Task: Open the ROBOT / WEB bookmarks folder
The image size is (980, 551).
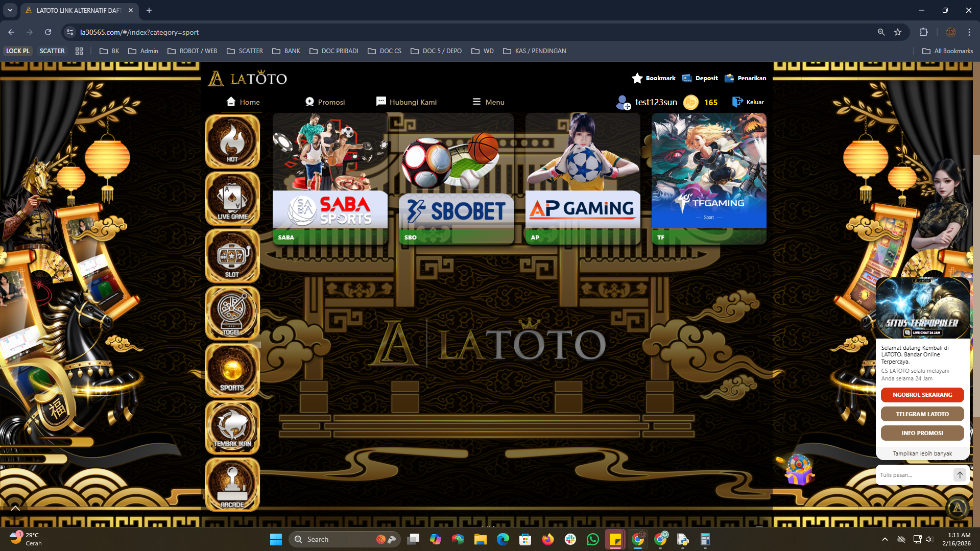Action: tap(193, 51)
